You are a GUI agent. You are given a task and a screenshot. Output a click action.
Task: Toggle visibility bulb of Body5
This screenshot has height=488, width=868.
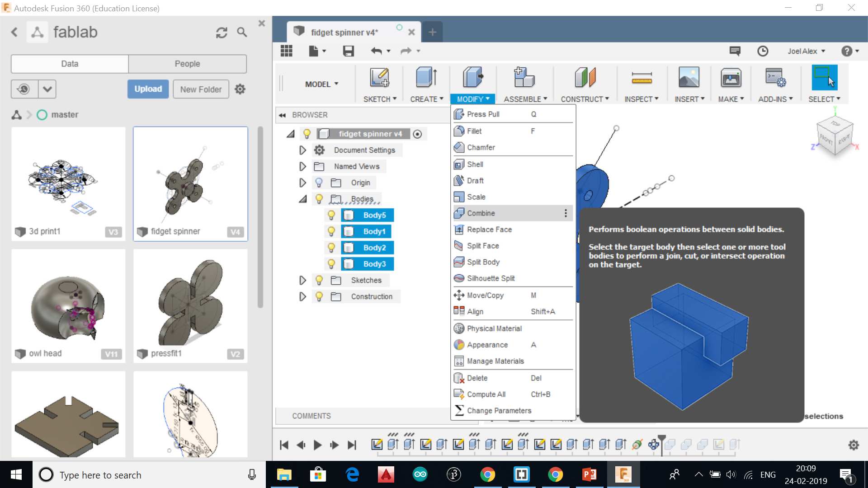[x=331, y=215]
